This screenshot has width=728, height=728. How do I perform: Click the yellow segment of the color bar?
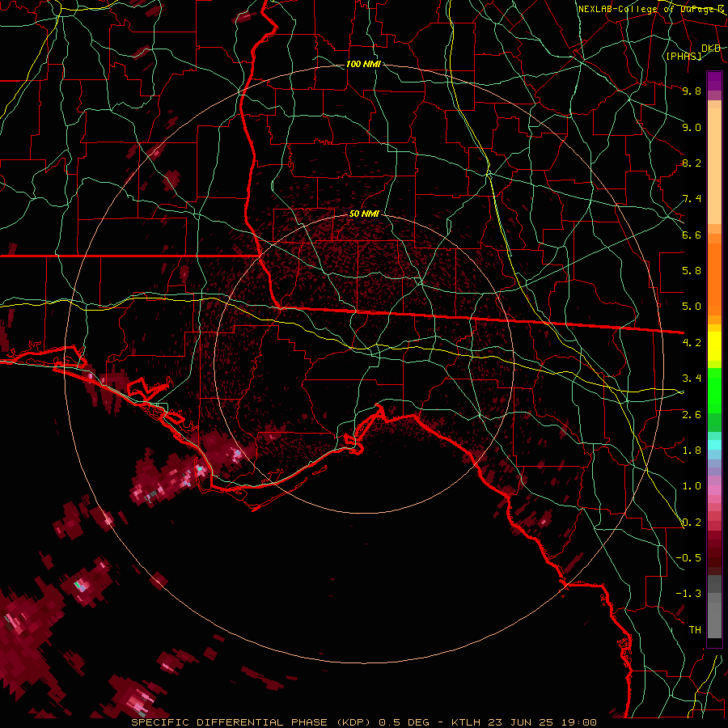point(714,346)
